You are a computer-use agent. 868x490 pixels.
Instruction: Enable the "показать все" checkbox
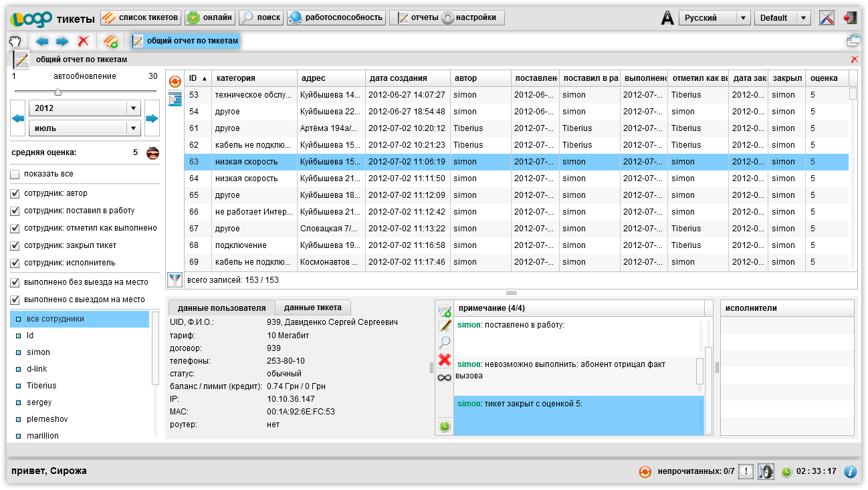15,174
